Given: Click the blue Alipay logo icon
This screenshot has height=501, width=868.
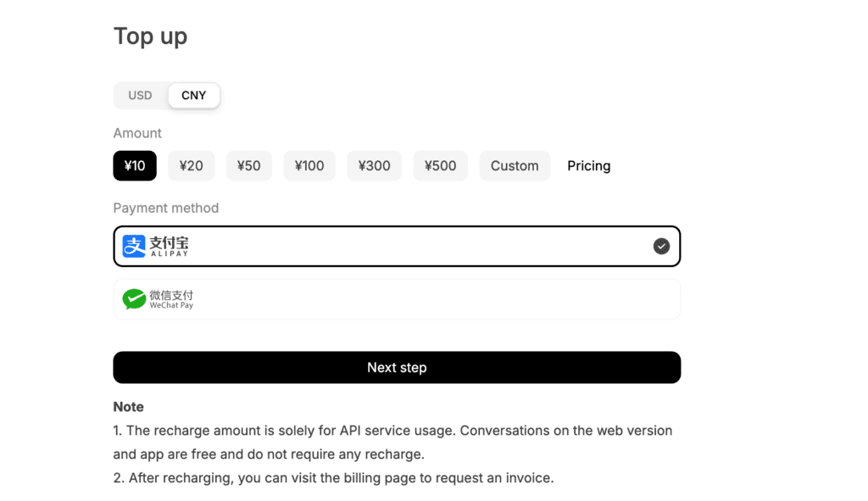Looking at the screenshot, I should click(x=134, y=246).
